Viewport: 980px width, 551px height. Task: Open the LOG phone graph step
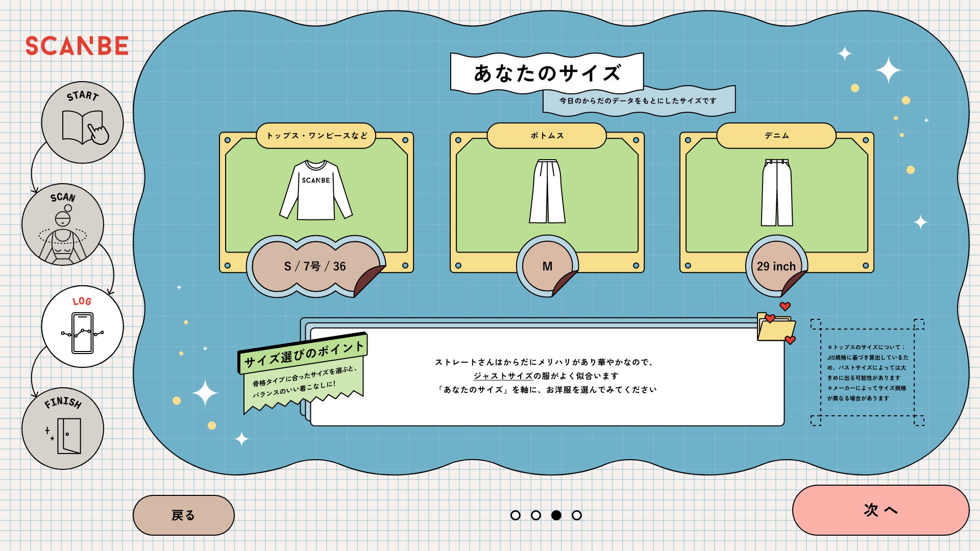(x=82, y=327)
